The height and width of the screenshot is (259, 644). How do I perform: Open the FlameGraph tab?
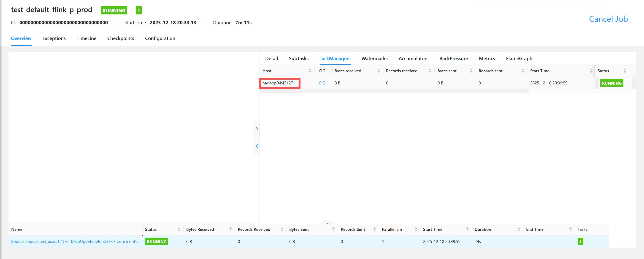tap(519, 59)
